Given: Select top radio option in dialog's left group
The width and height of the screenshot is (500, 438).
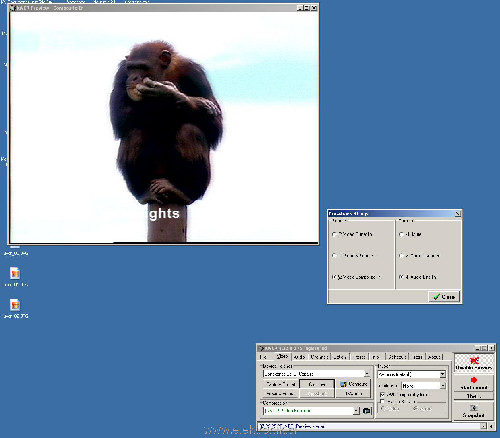Looking at the screenshot, I should (x=334, y=234).
